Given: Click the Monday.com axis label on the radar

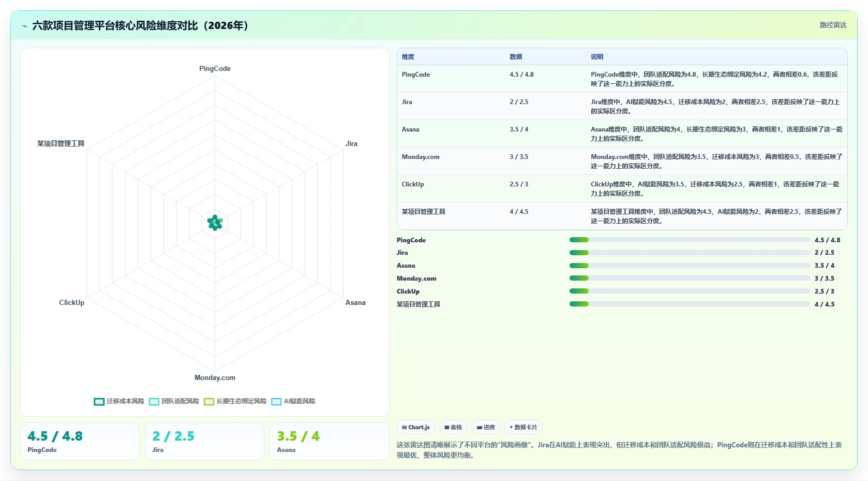Looking at the screenshot, I should pyautogui.click(x=215, y=377).
